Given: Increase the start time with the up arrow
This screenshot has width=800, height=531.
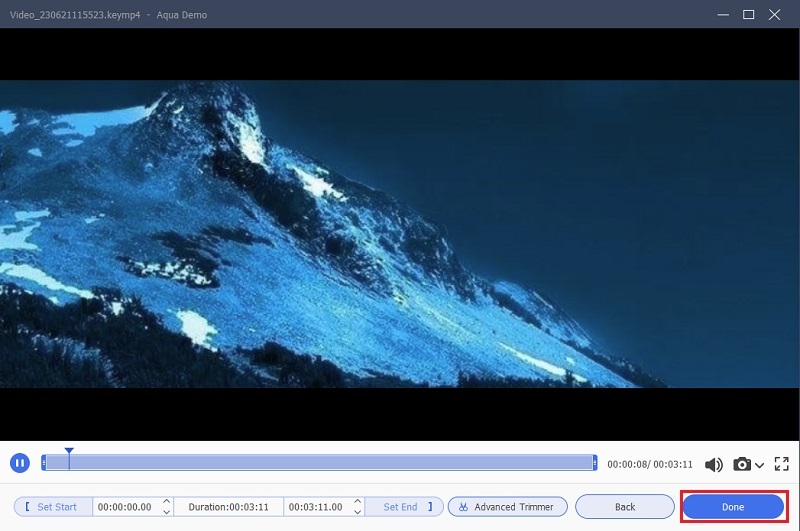Looking at the screenshot, I should pyautogui.click(x=166, y=502).
